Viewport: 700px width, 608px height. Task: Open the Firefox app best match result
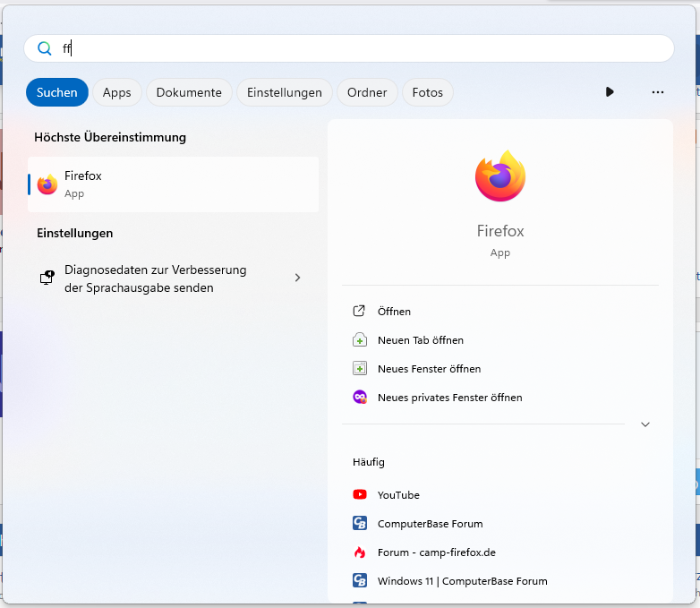[174, 184]
